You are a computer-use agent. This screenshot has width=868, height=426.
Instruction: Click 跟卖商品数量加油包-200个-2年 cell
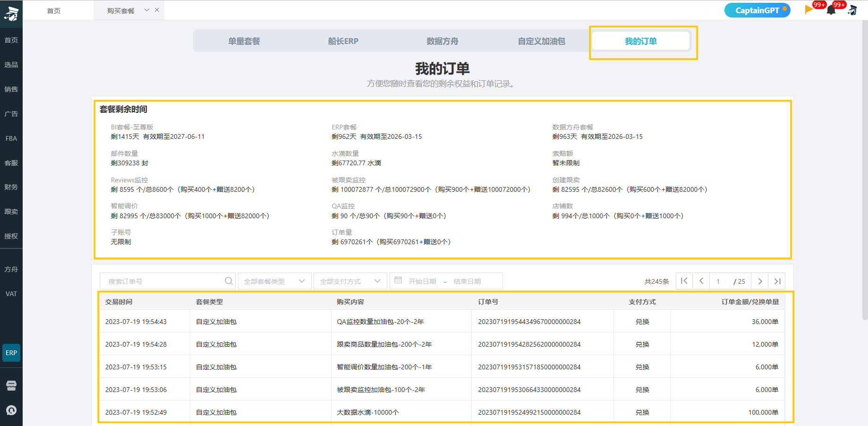[x=384, y=344]
